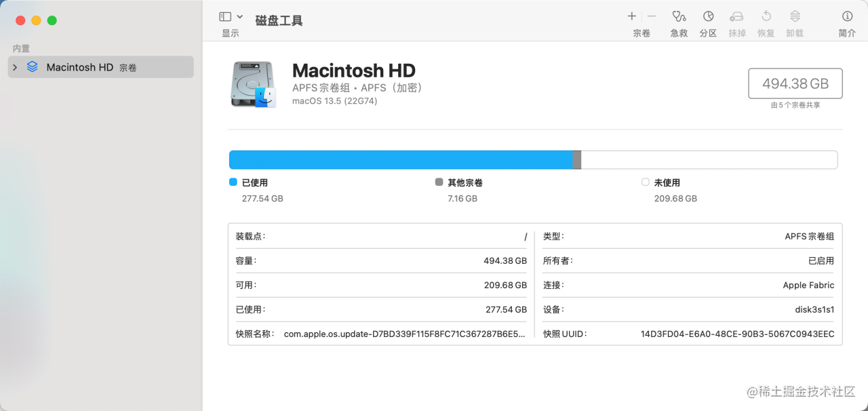Click the Macintosh HD drive image
Viewport: 868px width, 411px height.
pos(253,84)
